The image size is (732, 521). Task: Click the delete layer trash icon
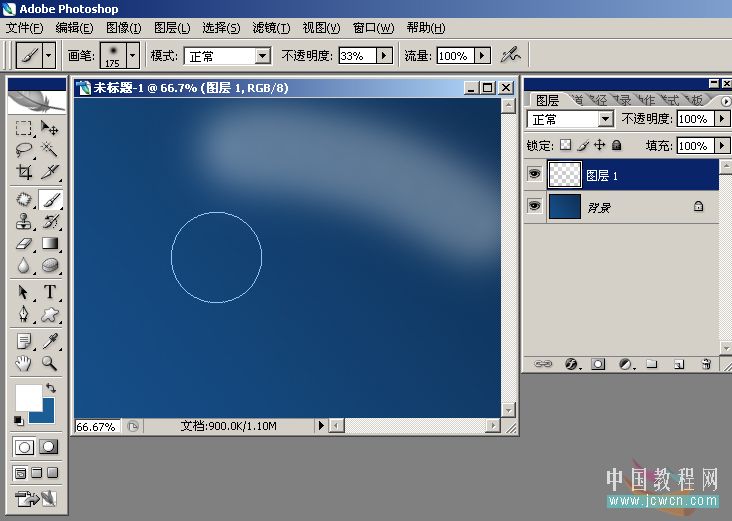pyautogui.click(x=706, y=364)
